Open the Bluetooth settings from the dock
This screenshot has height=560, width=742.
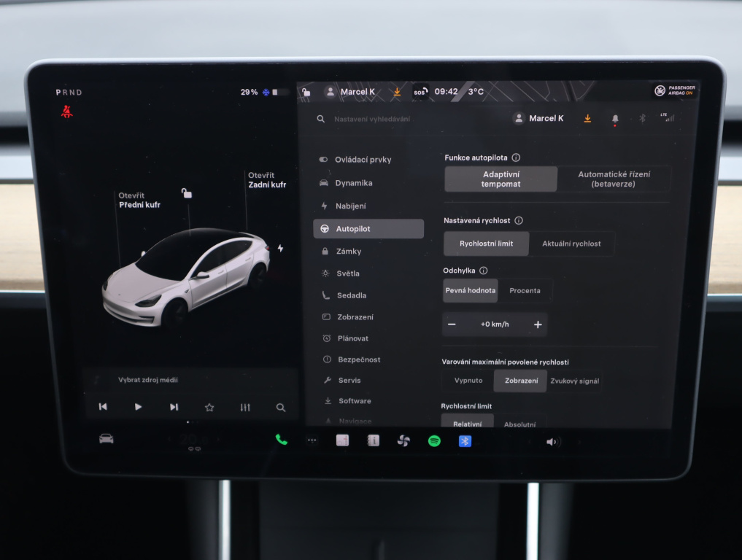pyautogui.click(x=465, y=441)
